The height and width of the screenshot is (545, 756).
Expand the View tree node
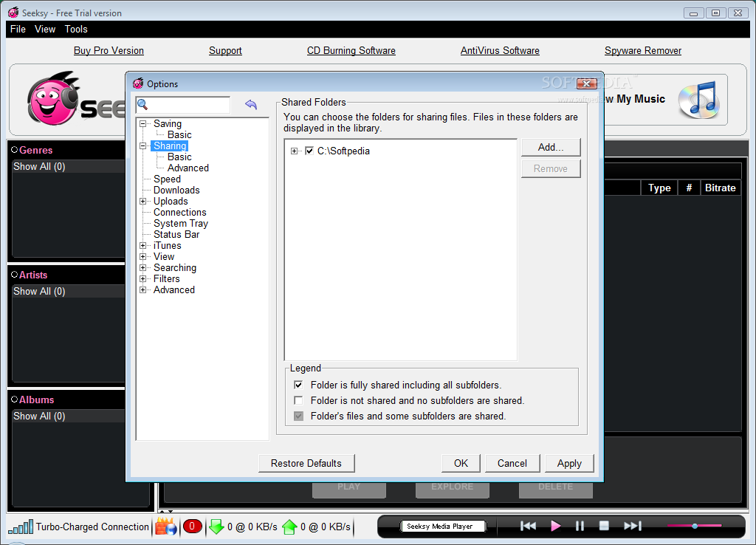click(142, 256)
